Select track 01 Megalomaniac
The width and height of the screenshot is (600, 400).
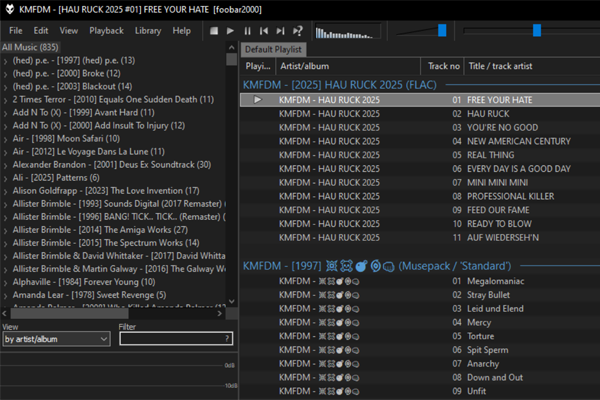(x=420, y=281)
